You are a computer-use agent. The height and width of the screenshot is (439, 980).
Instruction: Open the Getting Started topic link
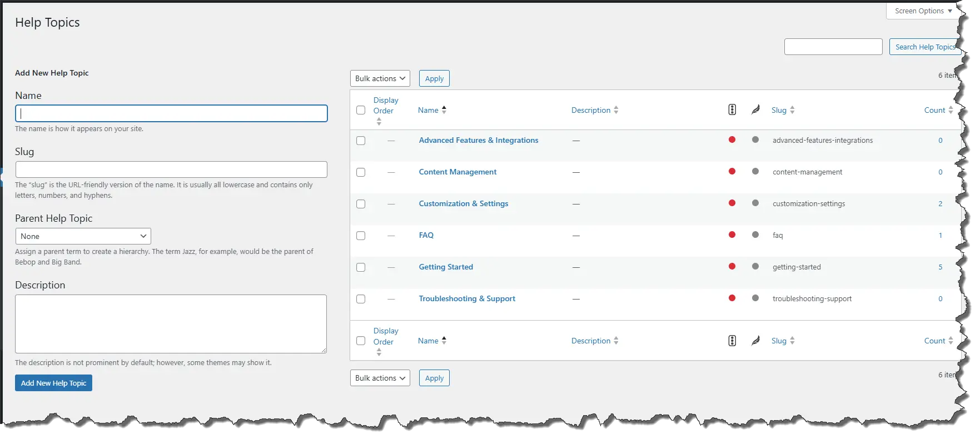[446, 267]
